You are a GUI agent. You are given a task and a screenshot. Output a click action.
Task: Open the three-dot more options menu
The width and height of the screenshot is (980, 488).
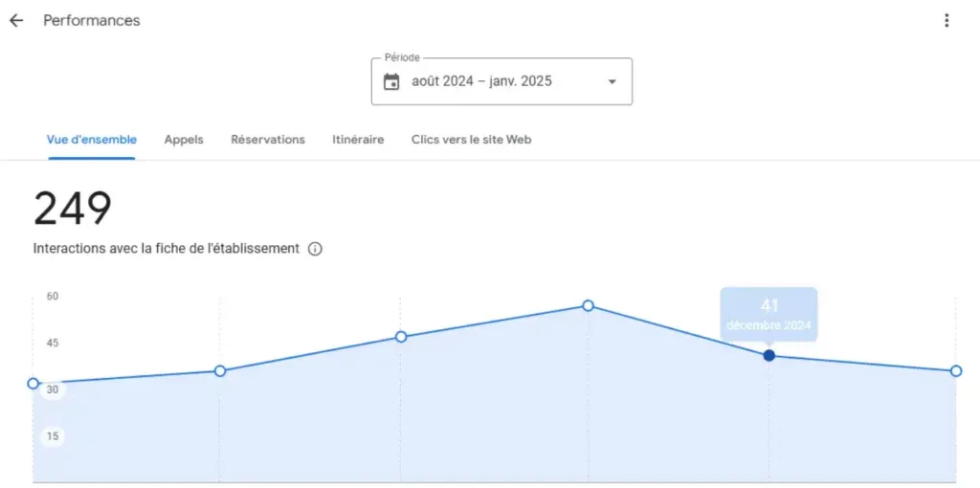click(x=947, y=20)
